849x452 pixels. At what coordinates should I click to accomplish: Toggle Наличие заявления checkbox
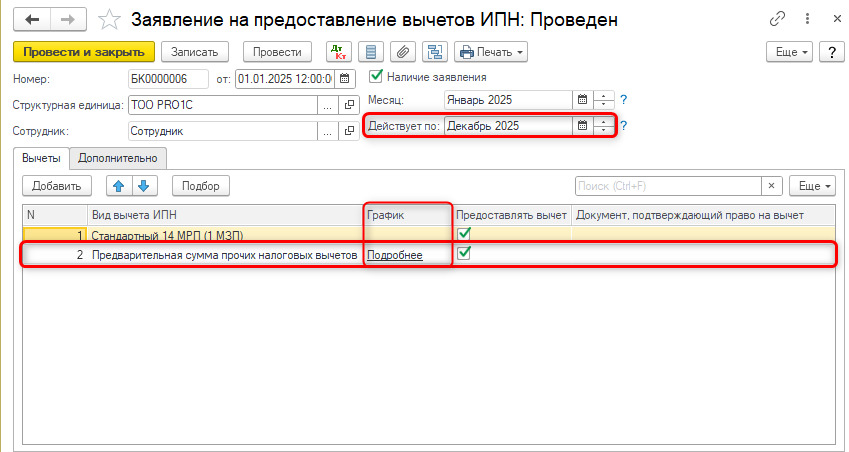click(376, 76)
